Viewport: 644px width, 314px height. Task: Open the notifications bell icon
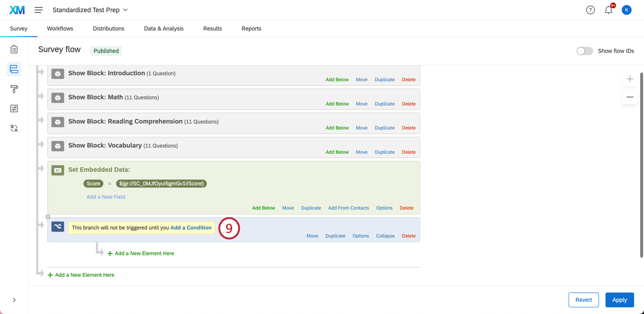[x=608, y=10]
